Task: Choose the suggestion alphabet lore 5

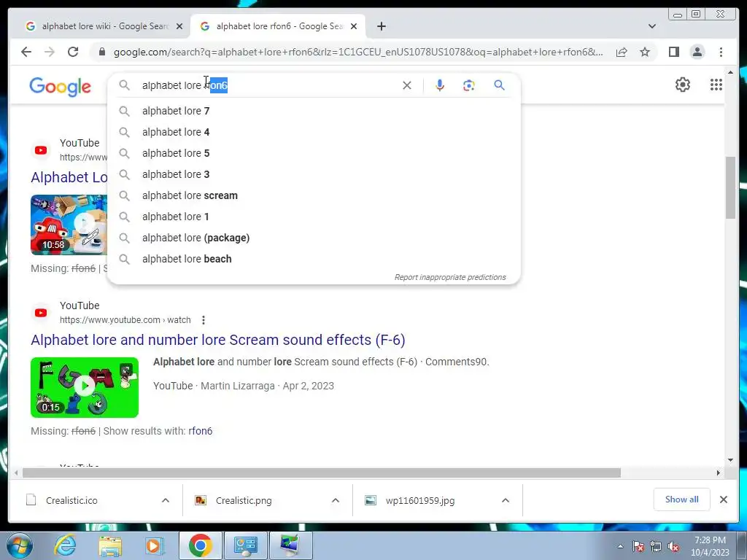Action: (x=314, y=153)
